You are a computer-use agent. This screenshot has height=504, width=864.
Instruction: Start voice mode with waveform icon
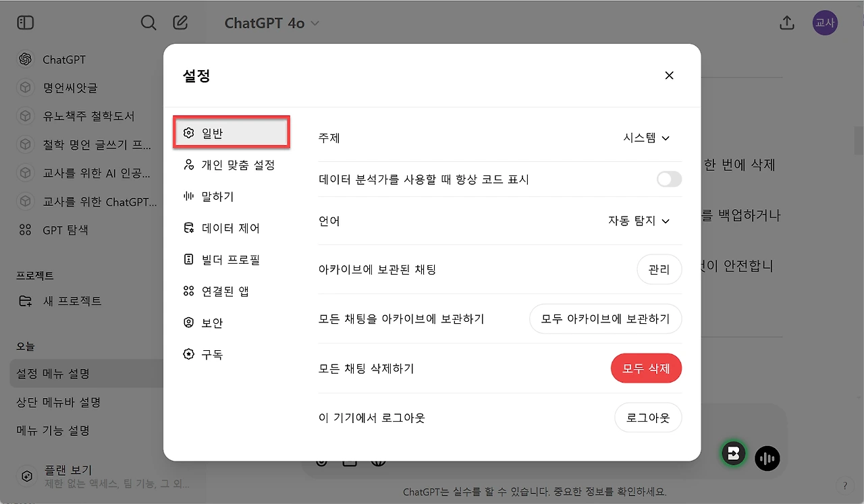click(767, 459)
